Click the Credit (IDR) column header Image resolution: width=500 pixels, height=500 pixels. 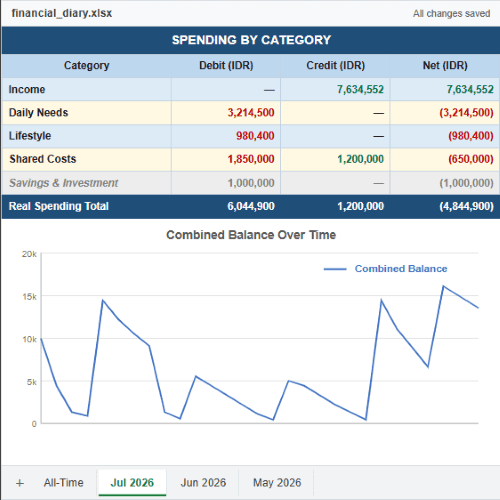click(335, 65)
